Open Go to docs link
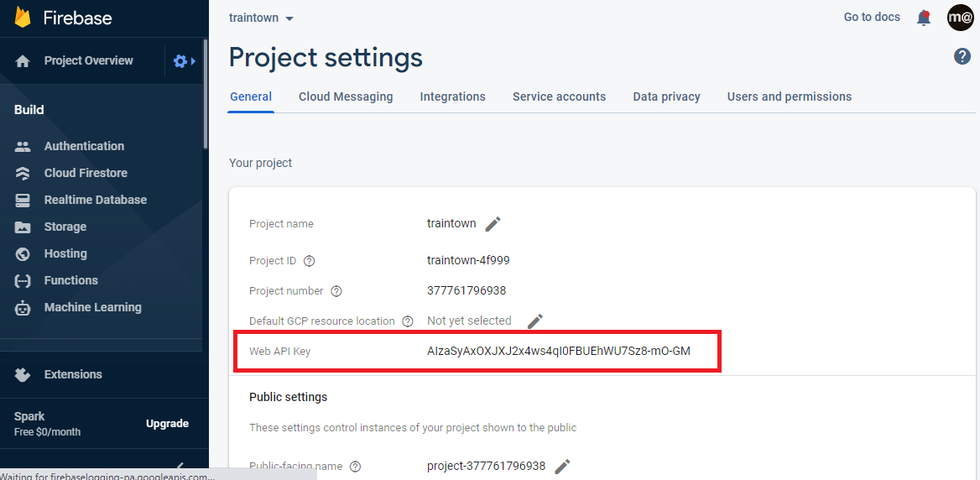The width and height of the screenshot is (980, 480). coord(872,17)
